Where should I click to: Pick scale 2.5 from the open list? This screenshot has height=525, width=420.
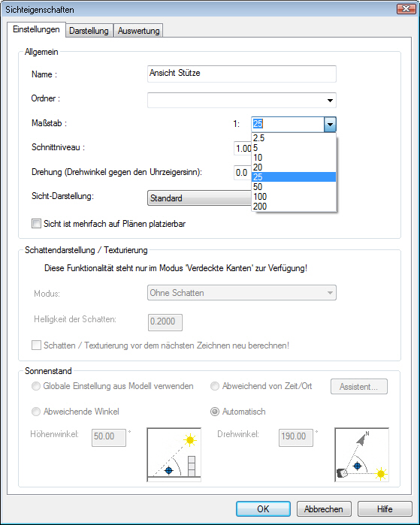coord(294,138)
